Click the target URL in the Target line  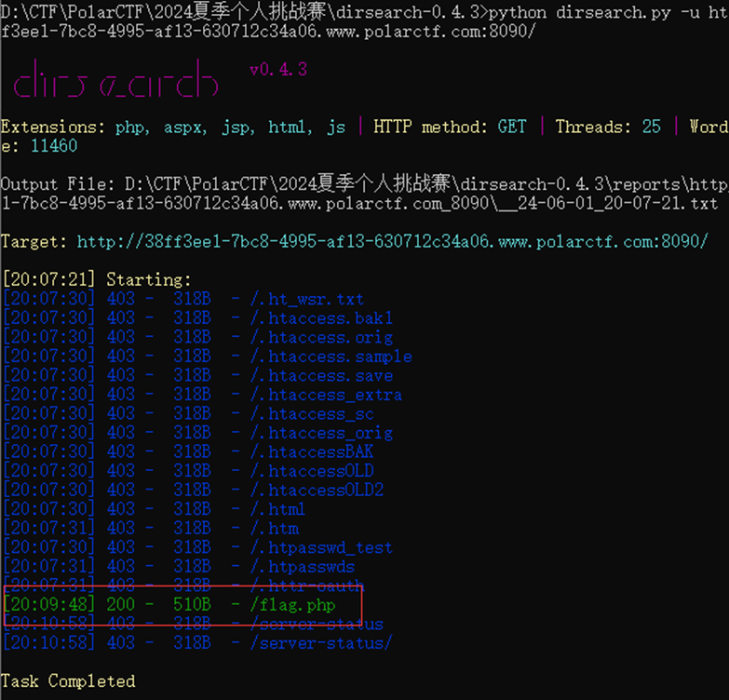392,241
